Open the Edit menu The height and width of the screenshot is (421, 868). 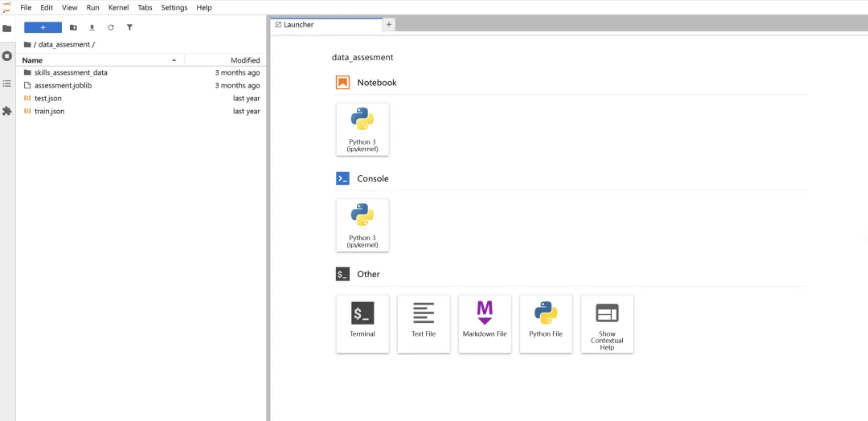[47, 8]
